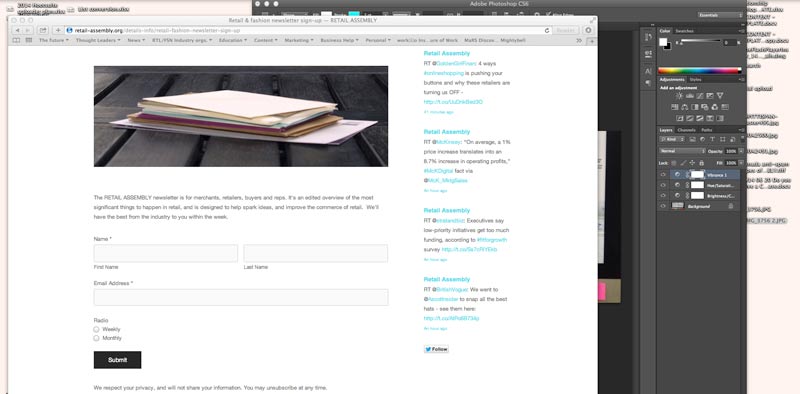Add a Color Balance adjustment
The width and height of the screenshot is (800, 394).
pyautogui.click(x=685, y=107)
